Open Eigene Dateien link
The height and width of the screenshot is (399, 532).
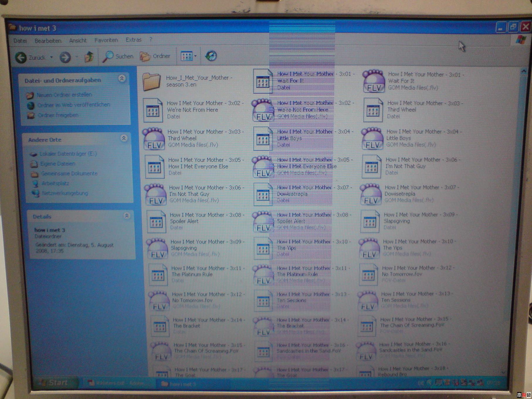pos(58,164)
